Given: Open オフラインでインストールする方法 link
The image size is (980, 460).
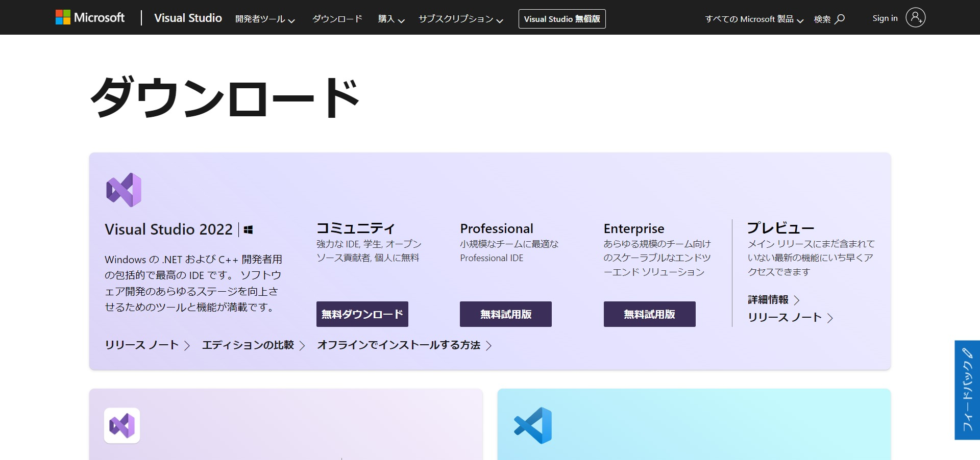Looking at the screenshot, I should pyautogui.click(x=404, y=345).
